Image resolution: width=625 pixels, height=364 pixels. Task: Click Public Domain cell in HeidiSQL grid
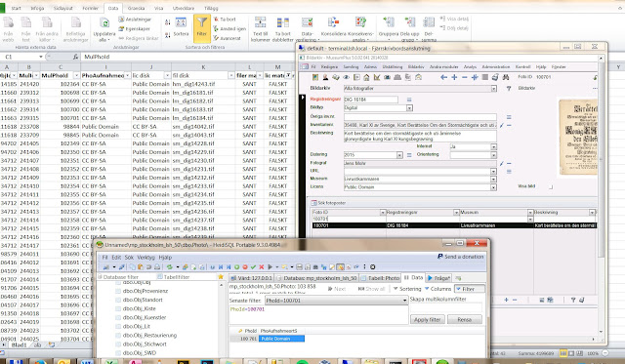pyautogui.click(x=281, y=339)
